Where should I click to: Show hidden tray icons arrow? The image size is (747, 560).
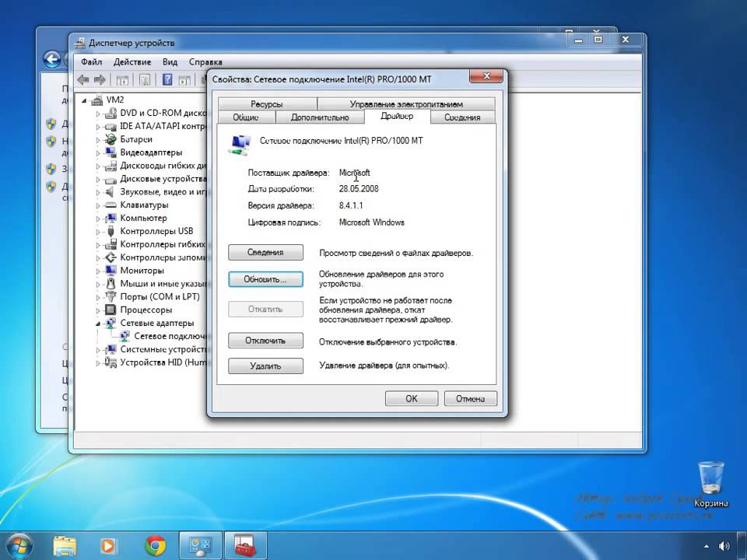pyautogui.click(x=706, y=547)
